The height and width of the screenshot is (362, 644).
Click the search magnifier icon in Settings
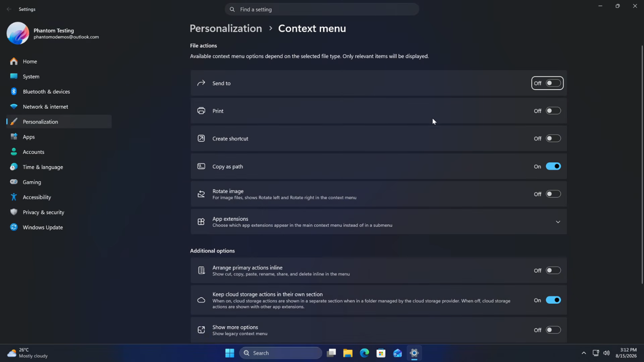click(232, 9)
